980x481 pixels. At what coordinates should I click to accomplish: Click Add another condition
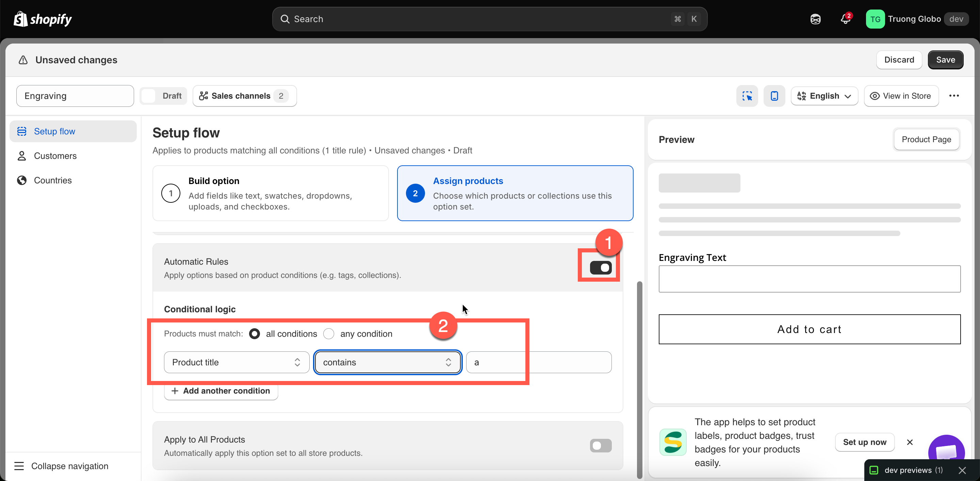pyautogui.click(x=220, y=391)
